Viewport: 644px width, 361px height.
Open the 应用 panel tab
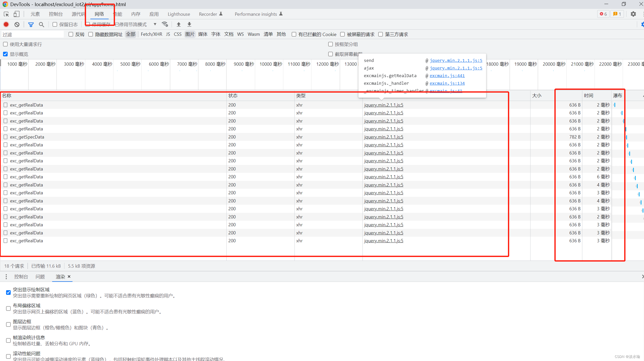coord(154,14)
